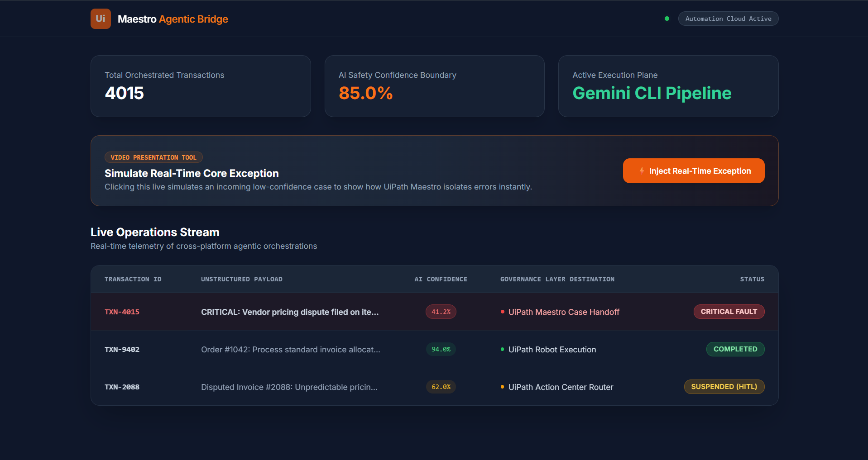868x460 pixels.
Task: Select transaction TXN-9402
Action: click(122, 349)
